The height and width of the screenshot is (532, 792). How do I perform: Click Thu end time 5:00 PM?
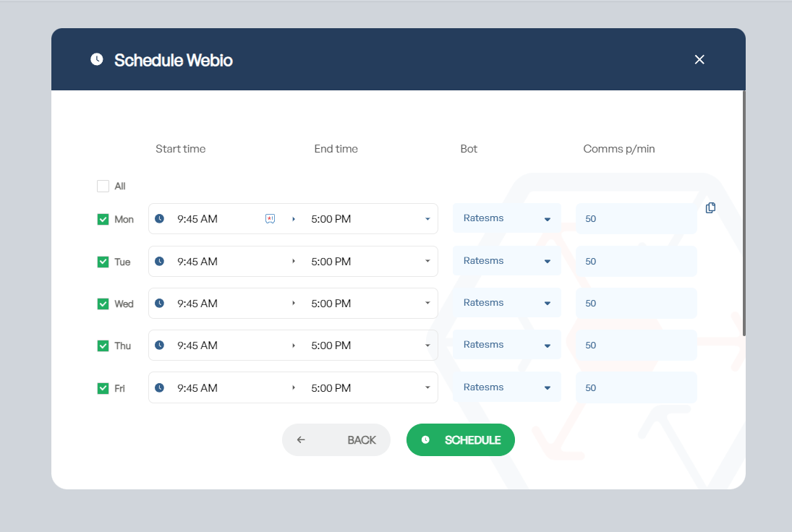coord(331,346)
